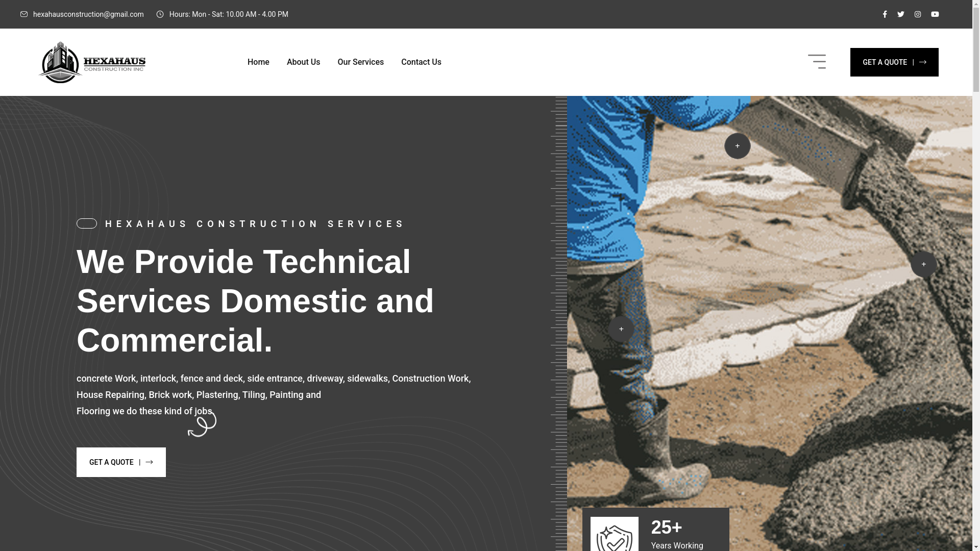Screen dimensions: 980x551
Task: Click the 'concrete Work, interlock' description paragraph
Action: [274, 395]
